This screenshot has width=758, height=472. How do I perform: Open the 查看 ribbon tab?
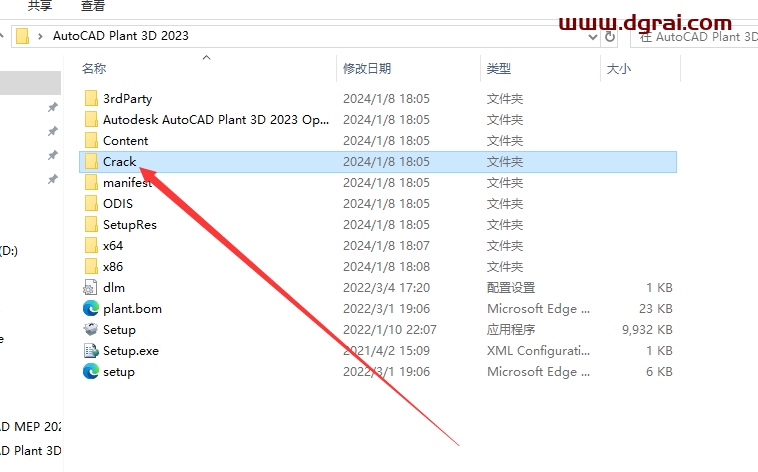click(93, 6)
